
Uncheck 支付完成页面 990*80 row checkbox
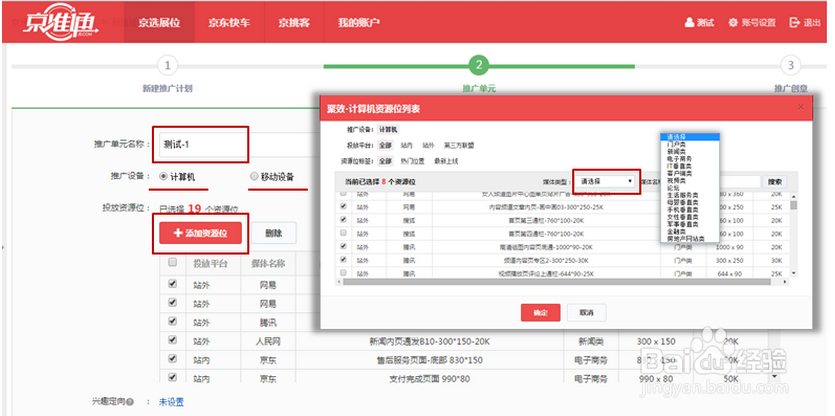click(172, 377)
